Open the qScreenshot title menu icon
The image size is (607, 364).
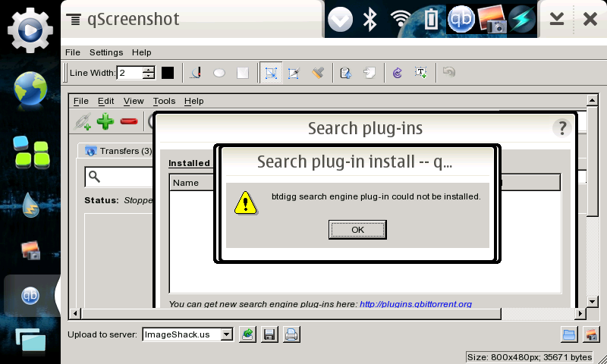(74, 19)
